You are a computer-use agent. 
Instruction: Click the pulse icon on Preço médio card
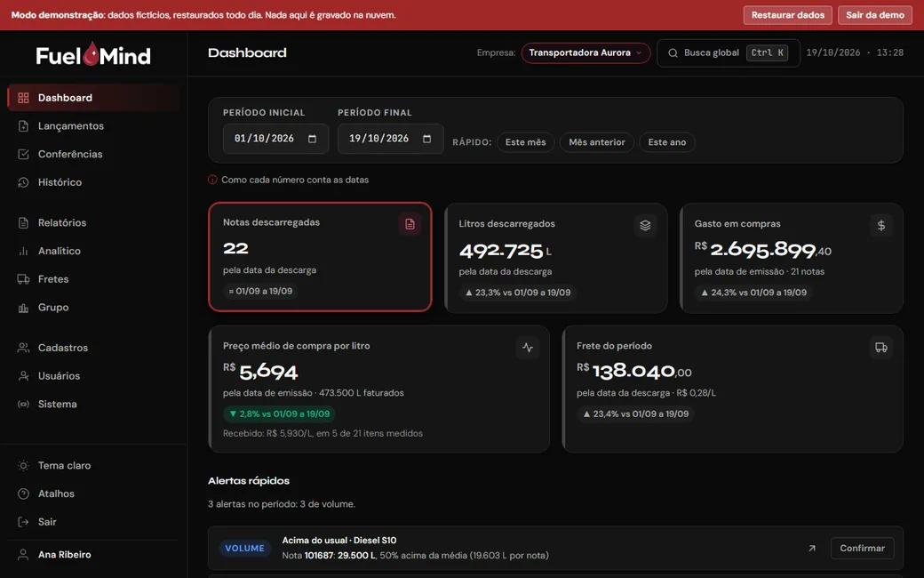(x=528, y=348)
